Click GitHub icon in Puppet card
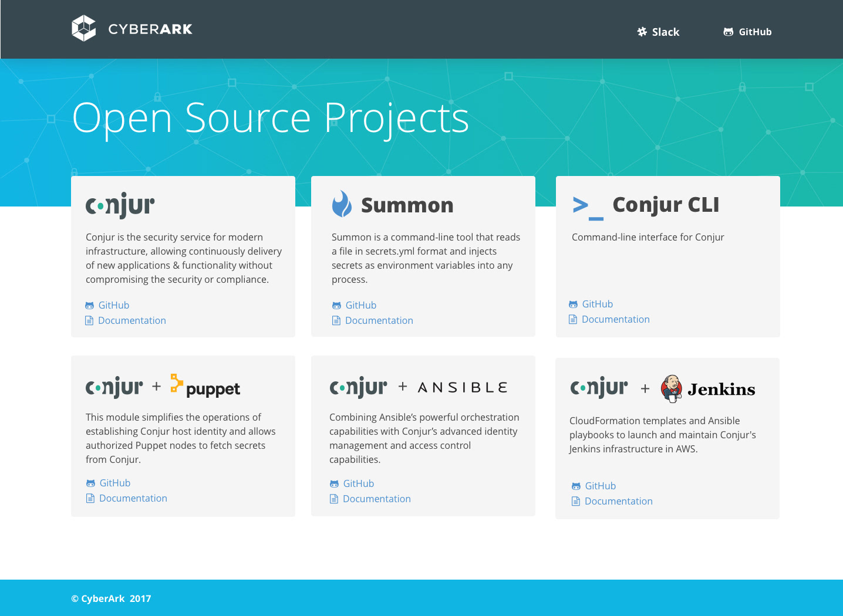The width and height of the screenshot is (843, 616). tap(90, 483)
